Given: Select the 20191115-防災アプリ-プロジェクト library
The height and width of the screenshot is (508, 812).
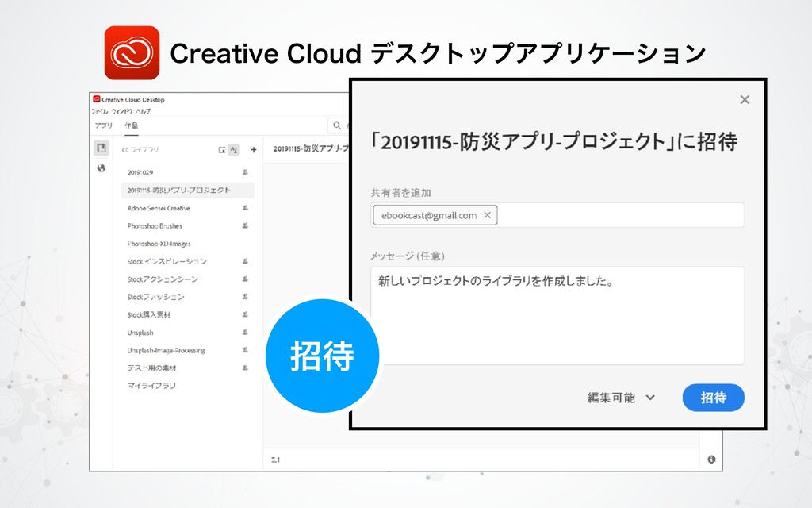Looking at the screenshot, I should pos(187,190).
